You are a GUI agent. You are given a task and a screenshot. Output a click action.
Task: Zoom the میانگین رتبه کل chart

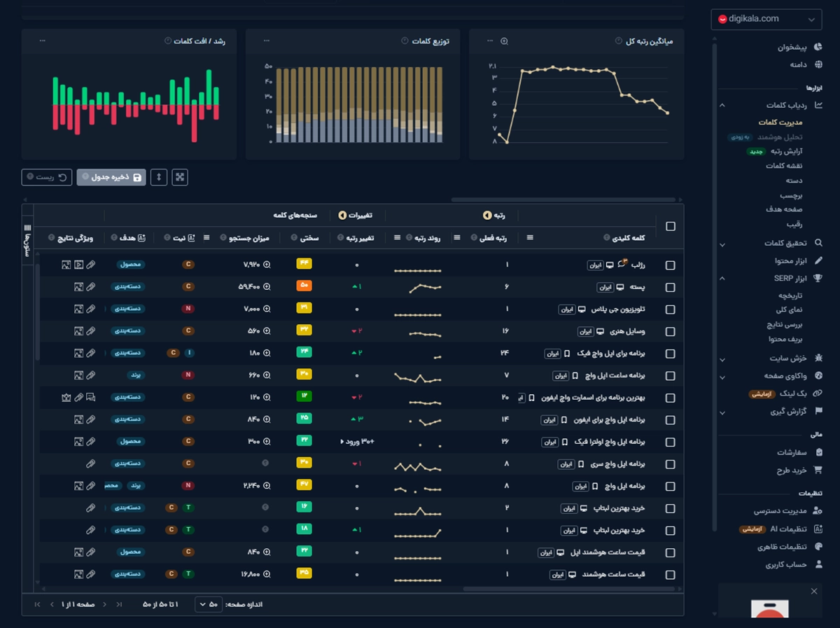[x=504, y=41]
